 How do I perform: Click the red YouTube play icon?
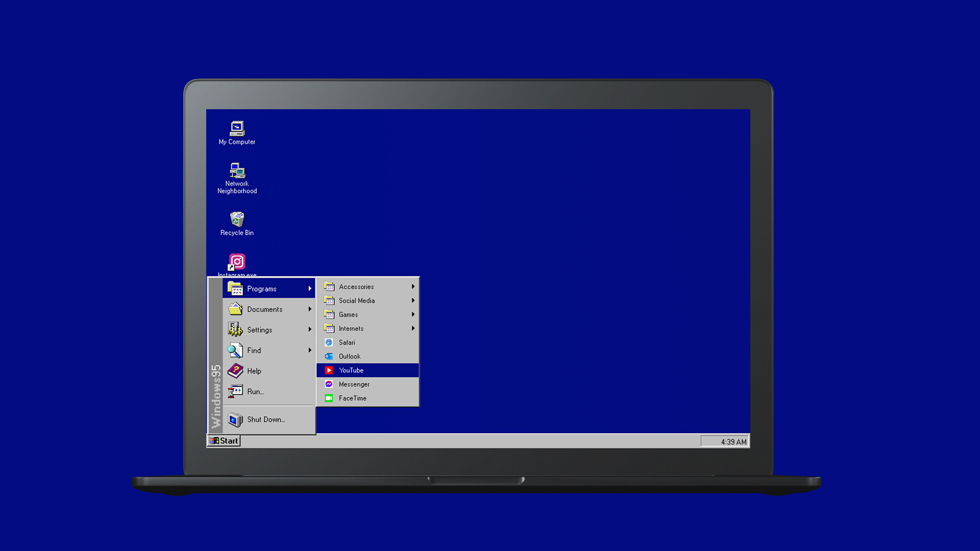click(x=329, y=370)
